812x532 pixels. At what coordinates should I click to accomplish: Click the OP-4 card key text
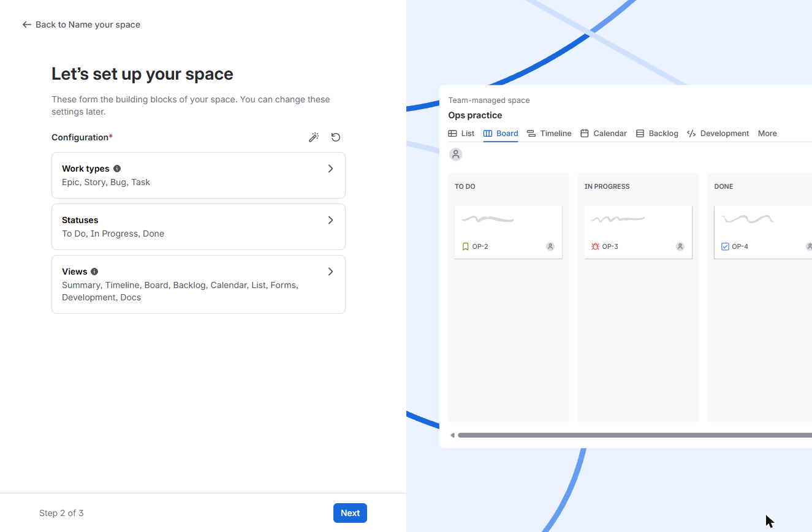point(740,246)
